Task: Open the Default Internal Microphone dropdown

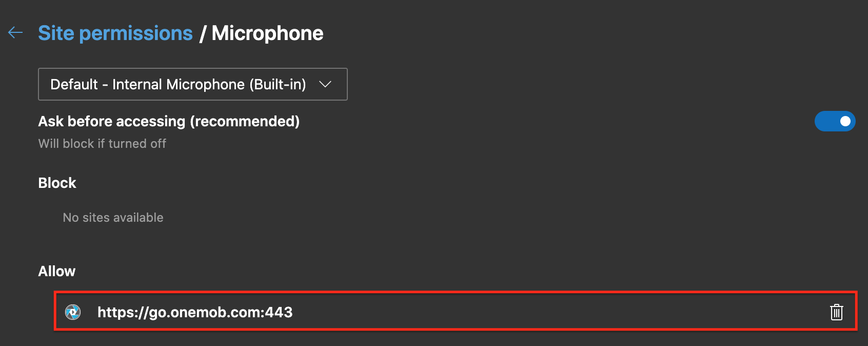Action: 193,84
